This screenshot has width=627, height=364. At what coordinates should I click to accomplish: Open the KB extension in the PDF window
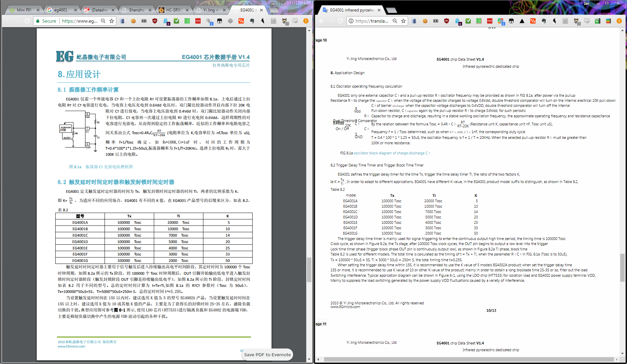tap(144, 21)
